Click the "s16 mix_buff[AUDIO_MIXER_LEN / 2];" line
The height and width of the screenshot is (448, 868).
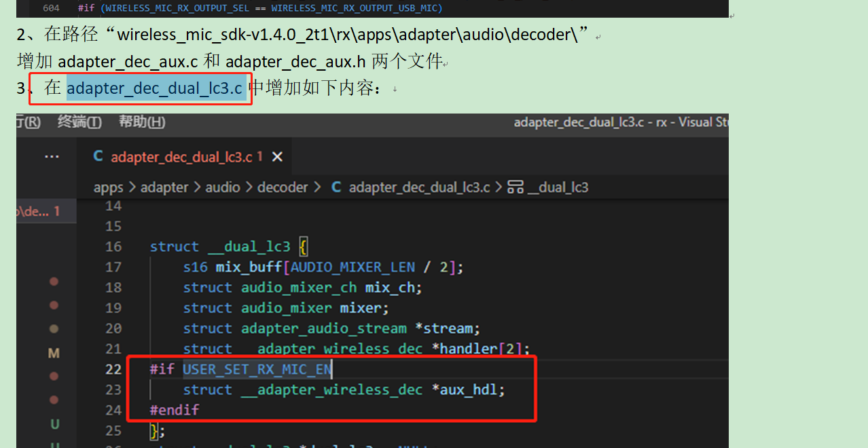point(323,267)
